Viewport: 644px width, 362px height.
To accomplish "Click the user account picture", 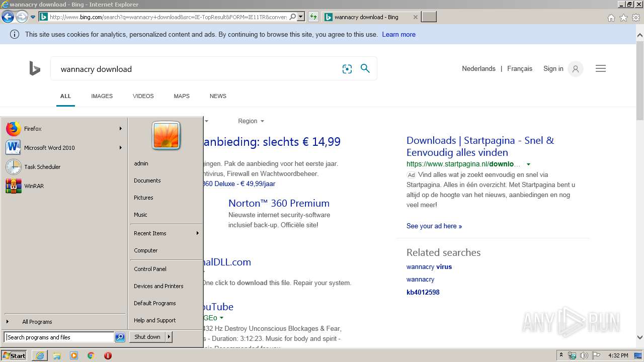I will [166, 136].
